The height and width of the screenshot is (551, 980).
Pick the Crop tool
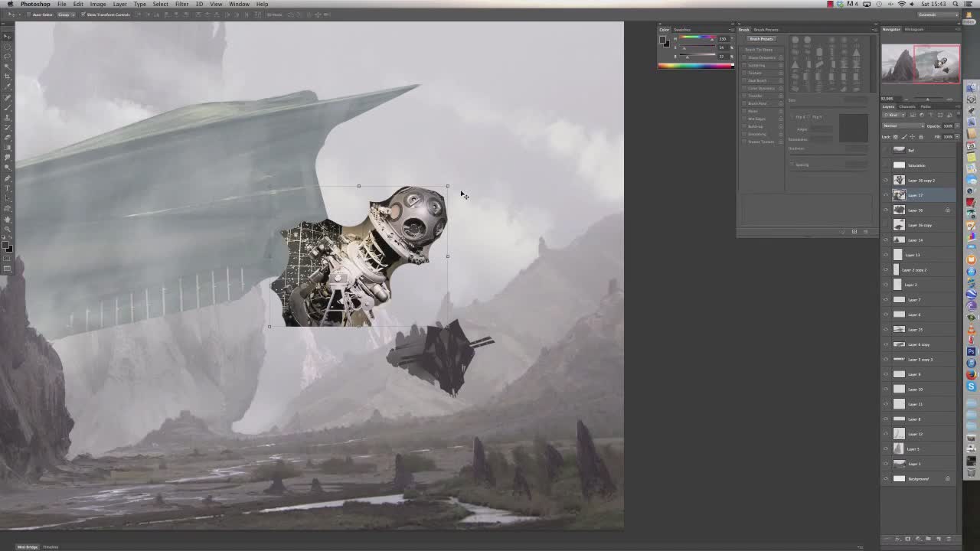point(8,76)
